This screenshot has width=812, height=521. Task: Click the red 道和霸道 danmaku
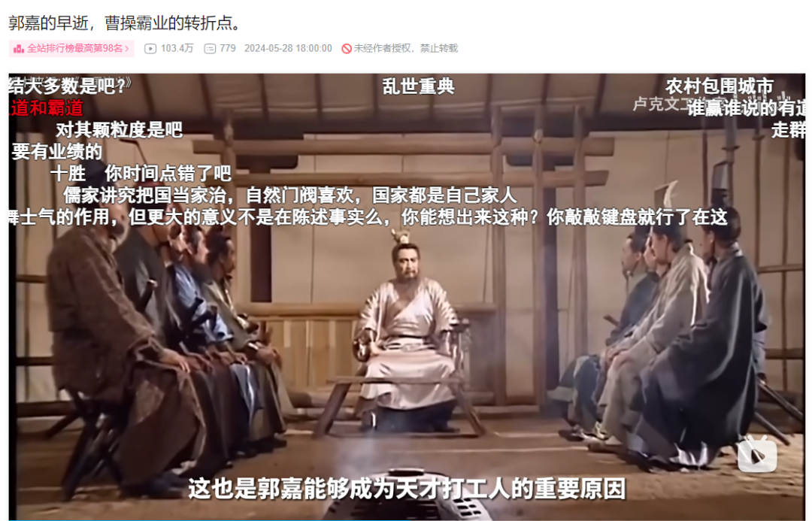[x=46, y=108]
